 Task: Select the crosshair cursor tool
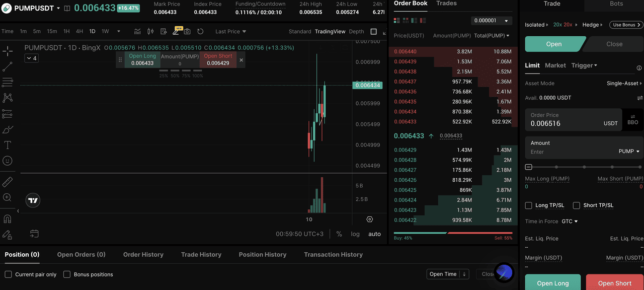tap(8, 51)
